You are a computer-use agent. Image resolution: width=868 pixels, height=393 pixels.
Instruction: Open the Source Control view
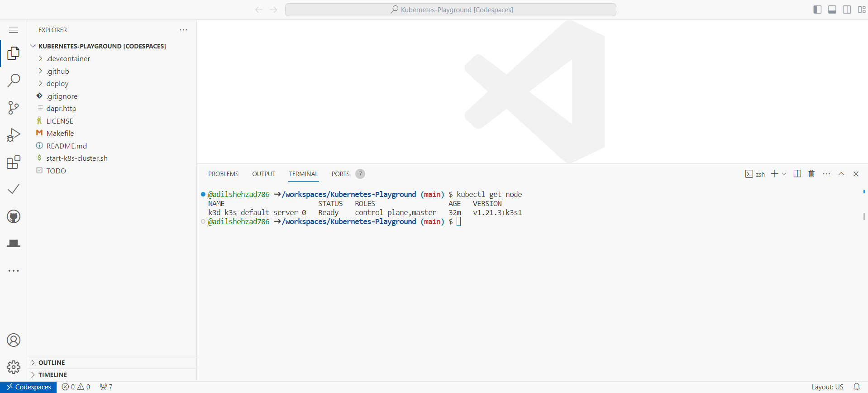pyautogui.click(x=14, y=108)
